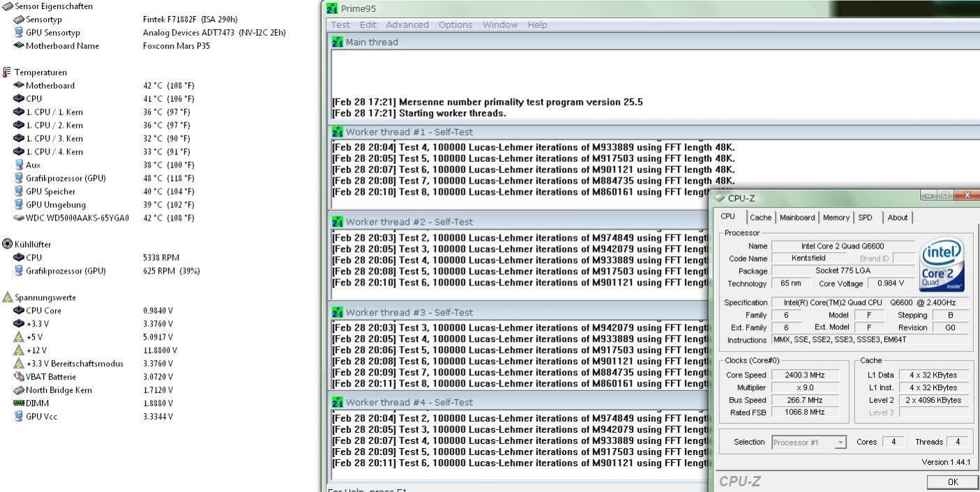Click the GPU Sensortyp row icon
Screen dimensions: 980x492
tap(19, 32)
